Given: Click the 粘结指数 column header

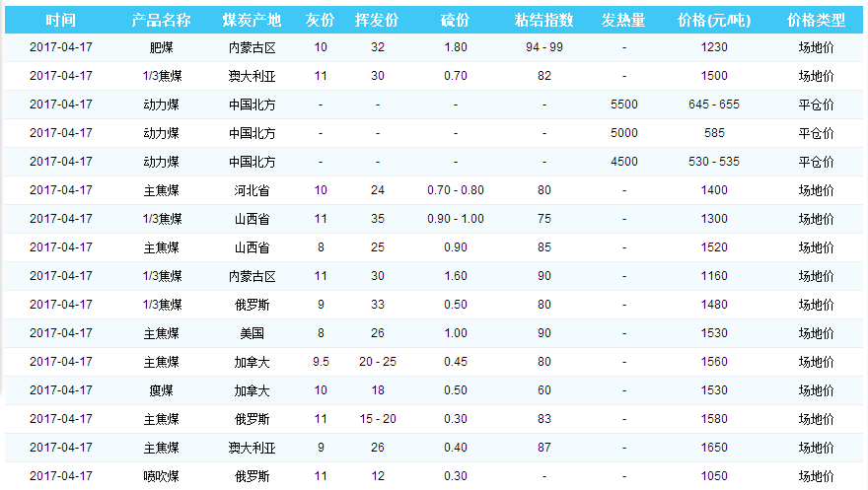Looking at the screenshot, I should tap(543, 21).
